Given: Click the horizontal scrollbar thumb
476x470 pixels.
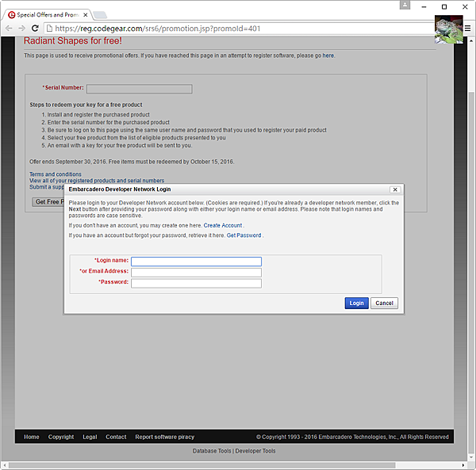Looking at the screenshot, I should [x=202, y=465].
